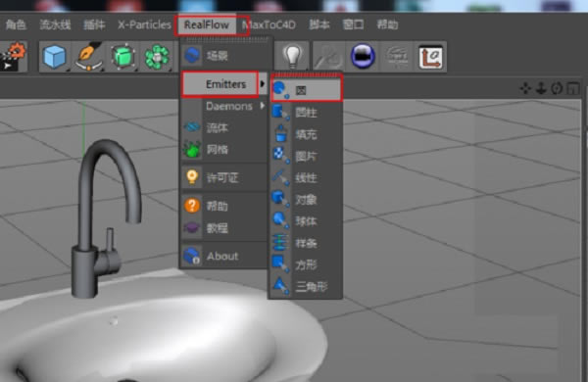Open the MaxToC4D menu
The width and height of the screenshot is (588, 382).
click(x=269, y=24)
